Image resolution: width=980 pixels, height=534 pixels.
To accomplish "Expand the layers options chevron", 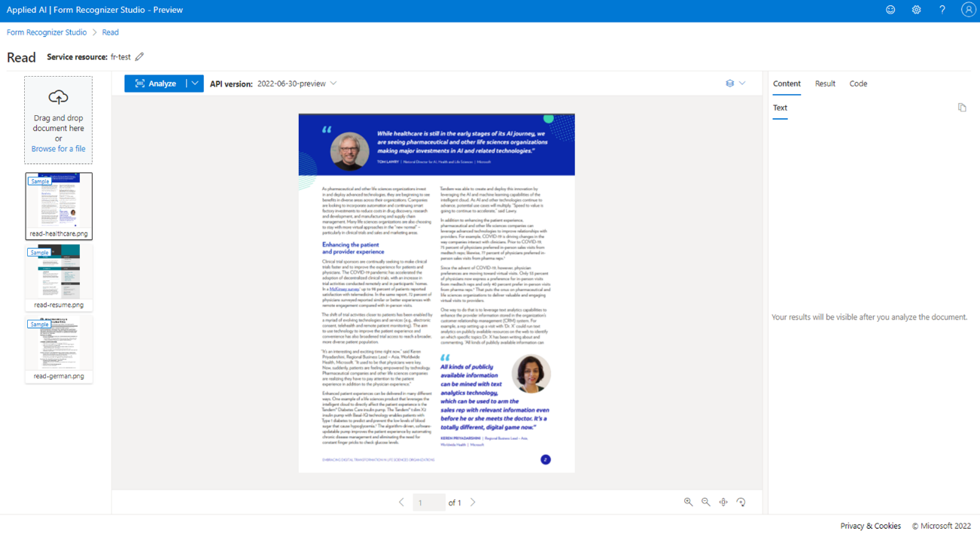I will 742,83.
